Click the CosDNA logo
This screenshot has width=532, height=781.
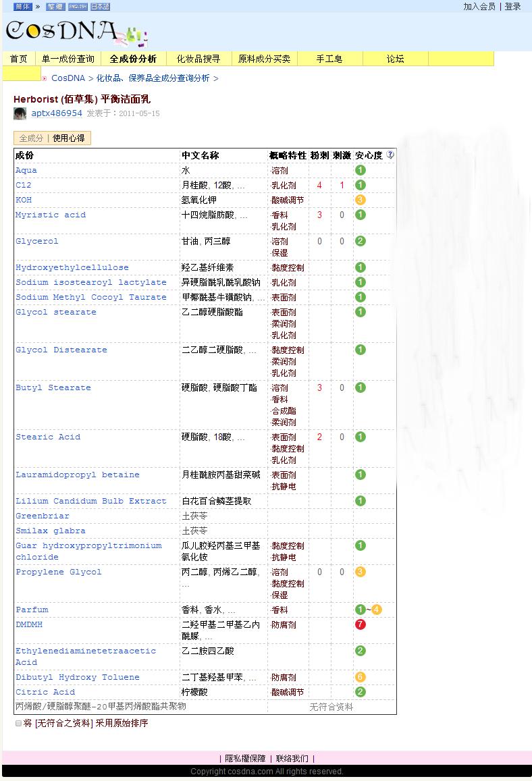(76, 33)
